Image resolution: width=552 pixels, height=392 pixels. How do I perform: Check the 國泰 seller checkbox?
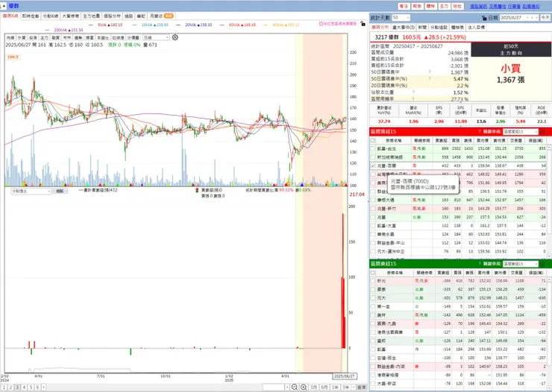373,289
